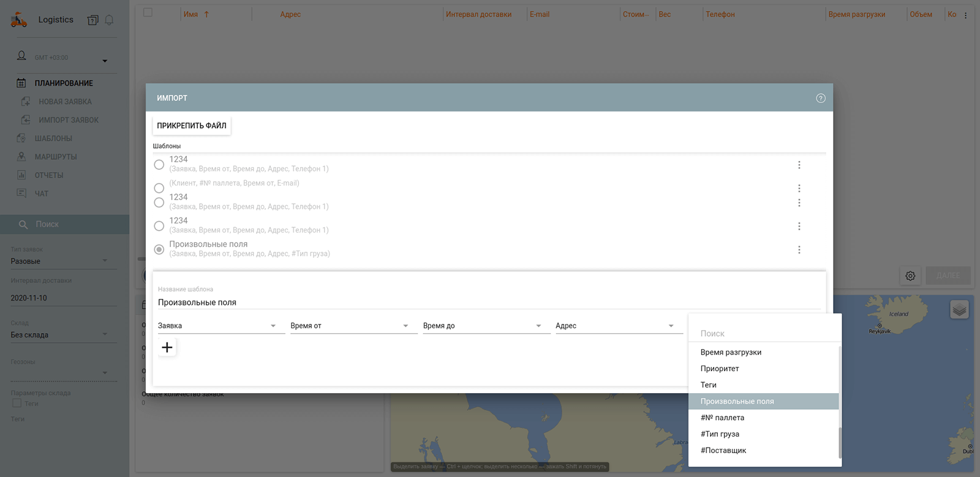Viewport: 980px width, 477px height.
Task: Select #Тип груза in the list
Action: coord(720,434)
